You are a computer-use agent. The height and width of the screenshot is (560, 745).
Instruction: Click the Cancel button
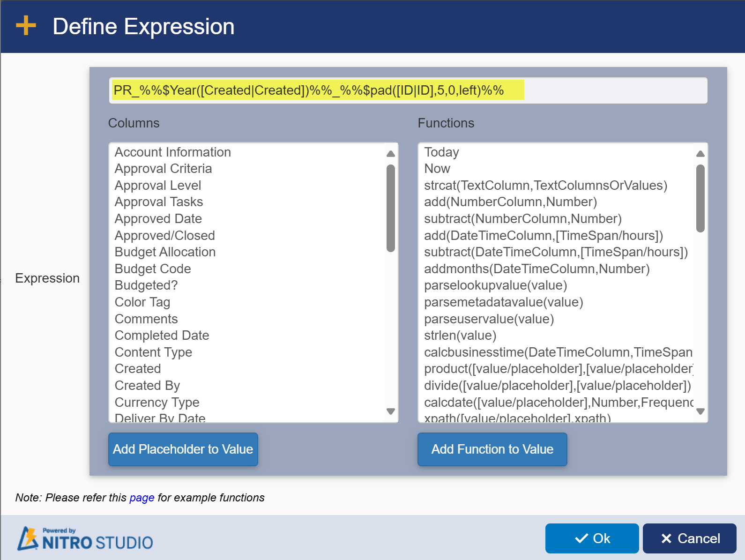[x=689, y=538]
